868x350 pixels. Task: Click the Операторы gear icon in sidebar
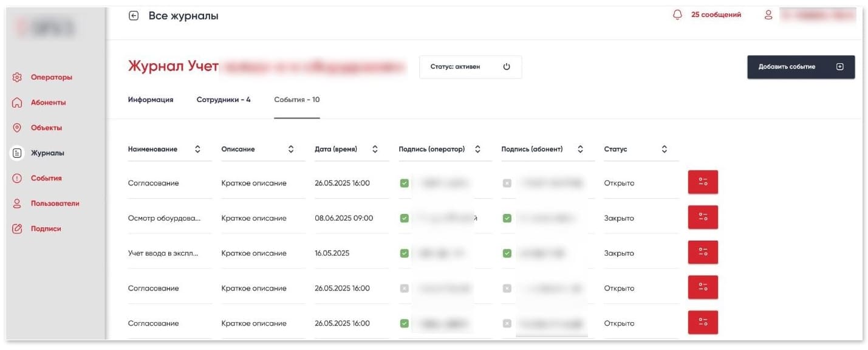pos(17,77)
